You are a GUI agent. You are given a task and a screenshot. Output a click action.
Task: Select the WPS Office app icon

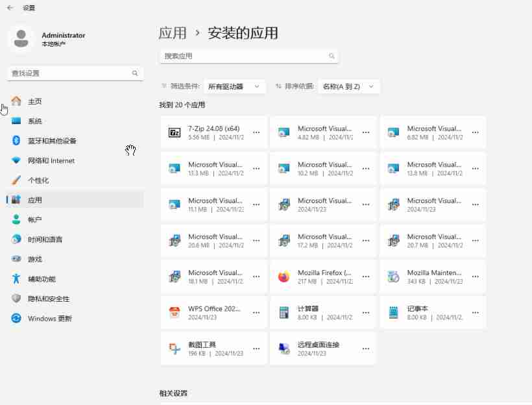tap(173, 312)
